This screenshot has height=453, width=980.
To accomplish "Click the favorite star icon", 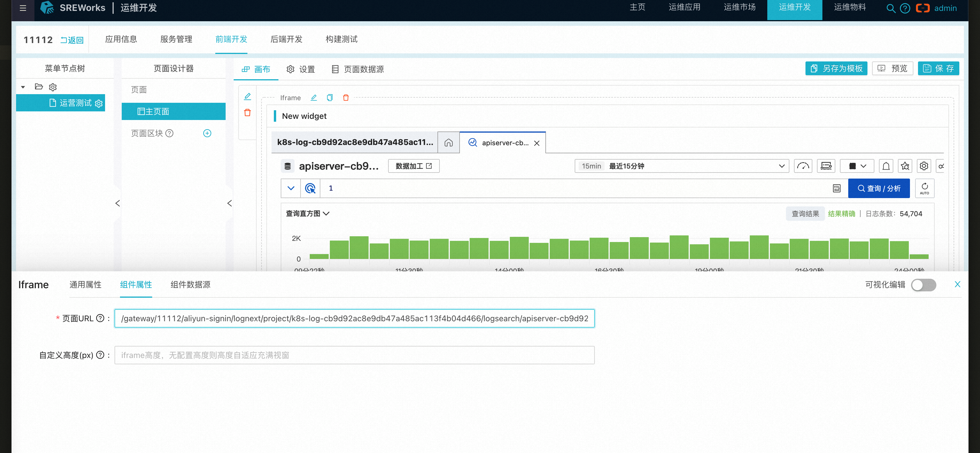I will click(x=905, y=166).
